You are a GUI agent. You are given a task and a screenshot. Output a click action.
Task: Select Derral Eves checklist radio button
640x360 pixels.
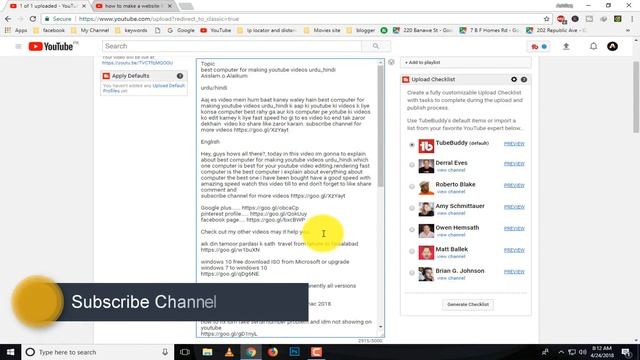pos(412,165)
